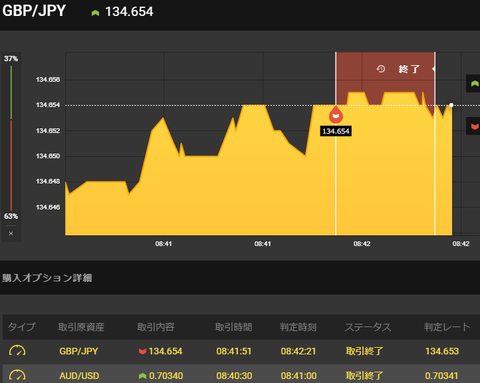
Task: Click 取引終了 status in GBP/JPY row
Action: pyautogui.click(x=364, y=351)
